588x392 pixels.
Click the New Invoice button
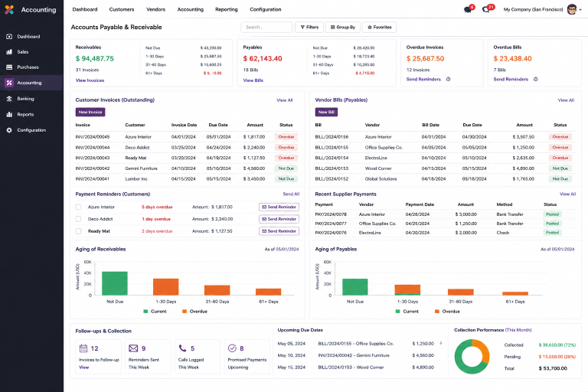(x=90, y=112)
